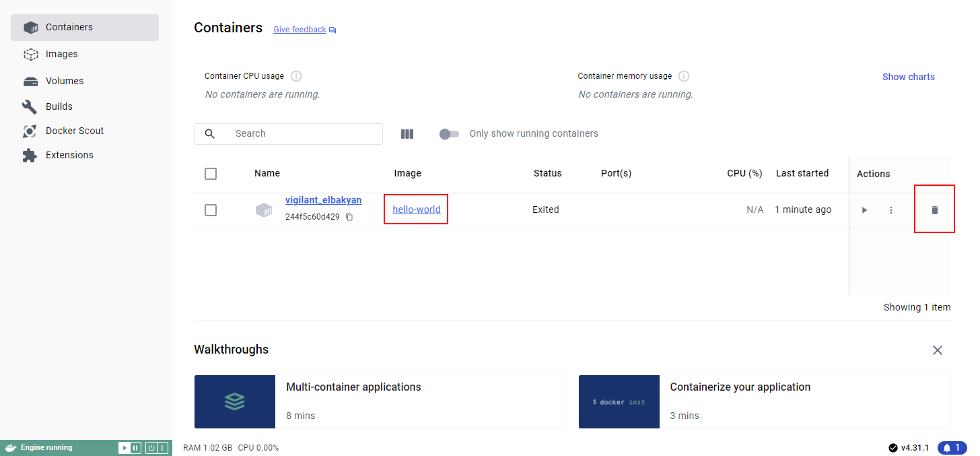The height and width of the screenshot is (456, 980).
Task: Click the Port(s) column header
Action: pyautogui.click(x=617, y=173)
